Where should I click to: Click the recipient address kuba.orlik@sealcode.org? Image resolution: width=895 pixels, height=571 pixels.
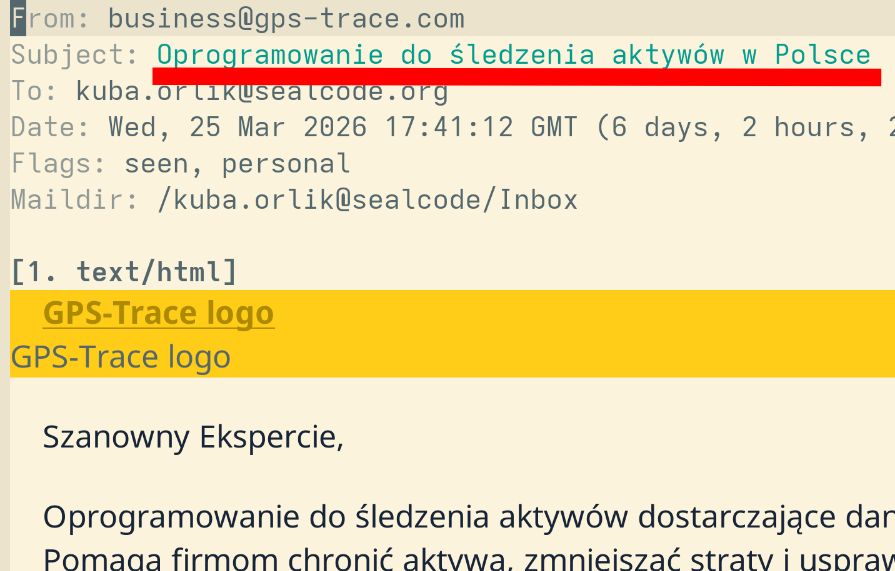tap(262, 92)
